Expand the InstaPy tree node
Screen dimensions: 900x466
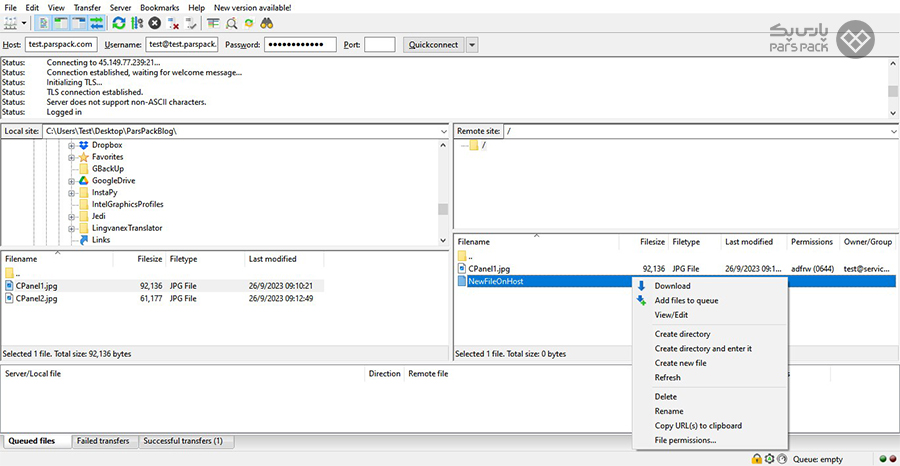pyautogui.click(x=72, y=193)
